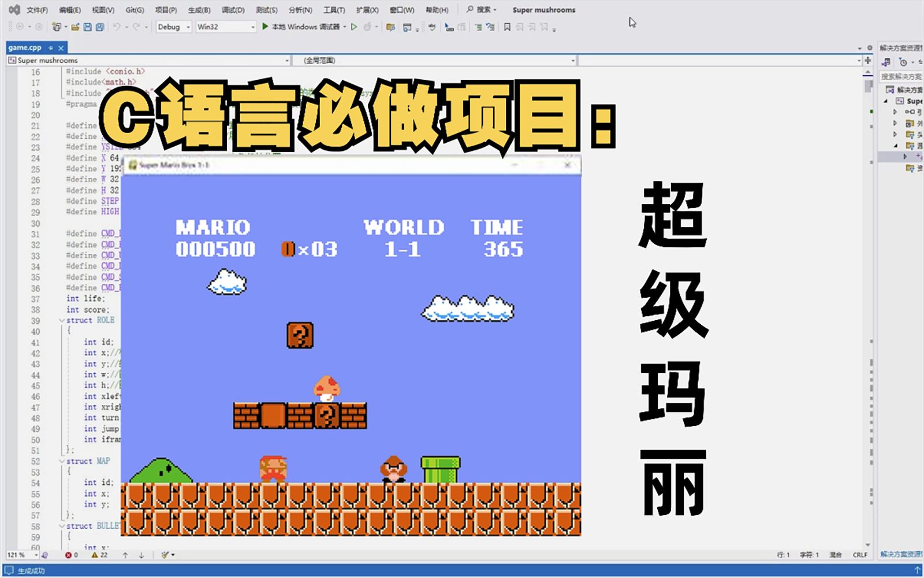Open the 分析(N) menu
Viewport: 924px width, 578px height.
[x=300, y=10]
